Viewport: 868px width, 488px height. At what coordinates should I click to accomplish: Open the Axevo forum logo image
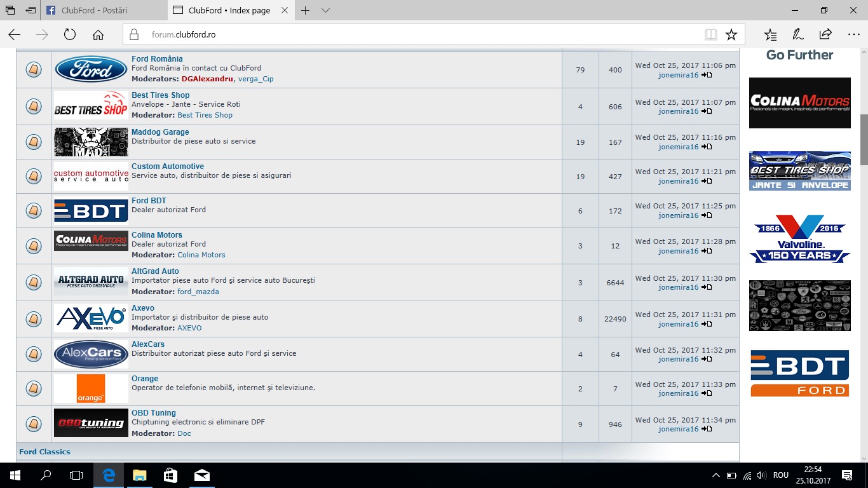click(x=91, y=318)
